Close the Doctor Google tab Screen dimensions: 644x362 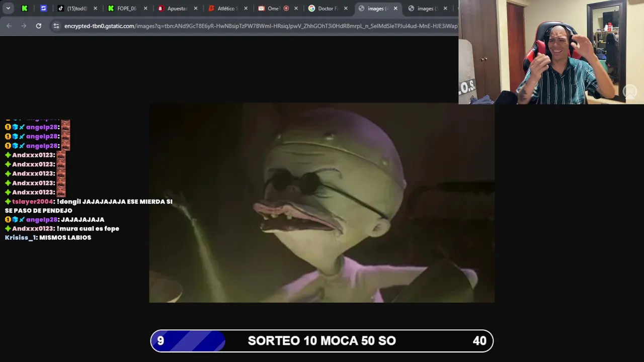click(x=346, y=9)
